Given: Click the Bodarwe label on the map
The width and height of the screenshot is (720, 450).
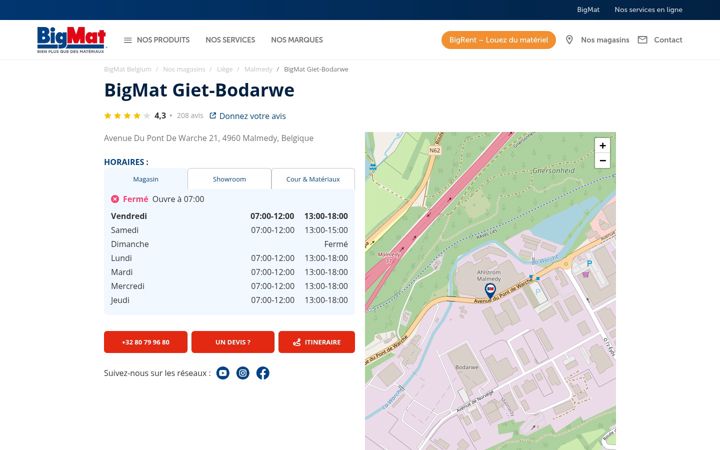Looking at the screenshot, I should (467, 367).
